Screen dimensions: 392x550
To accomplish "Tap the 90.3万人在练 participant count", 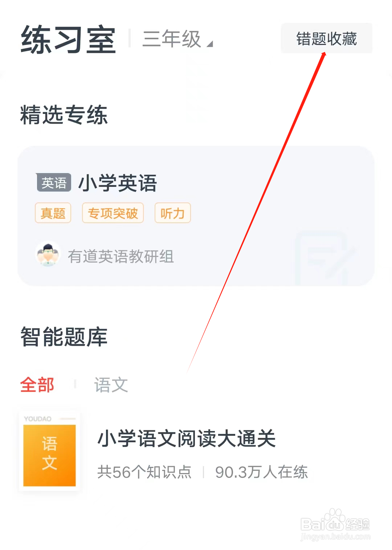I will [261, 472].
